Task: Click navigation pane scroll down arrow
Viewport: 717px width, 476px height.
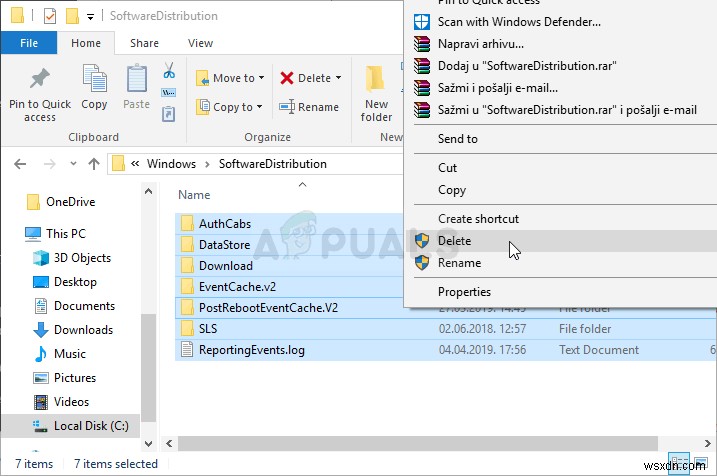Action: 148,443
